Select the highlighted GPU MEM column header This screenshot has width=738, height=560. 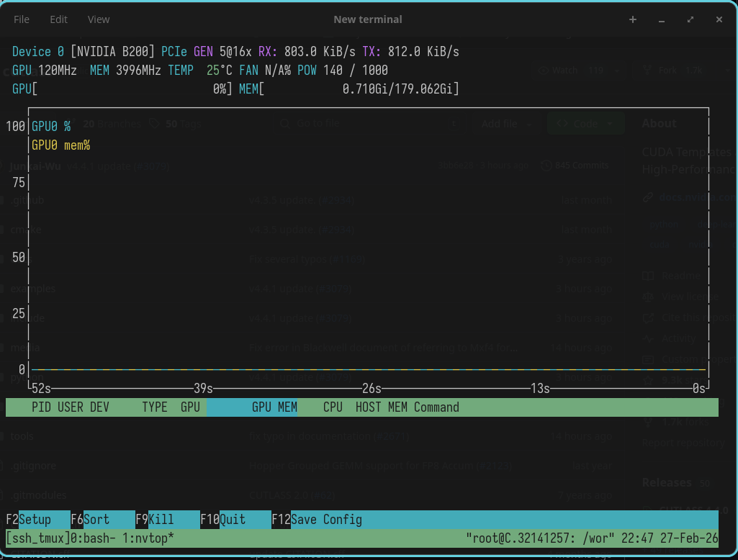pyautogui.click(x=274, y=407)
